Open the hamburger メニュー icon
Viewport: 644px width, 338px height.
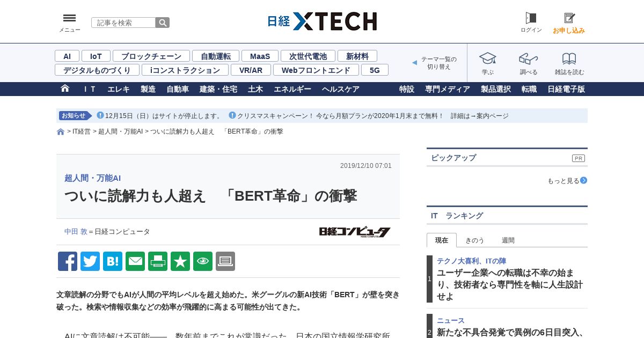tap(69, 18)
